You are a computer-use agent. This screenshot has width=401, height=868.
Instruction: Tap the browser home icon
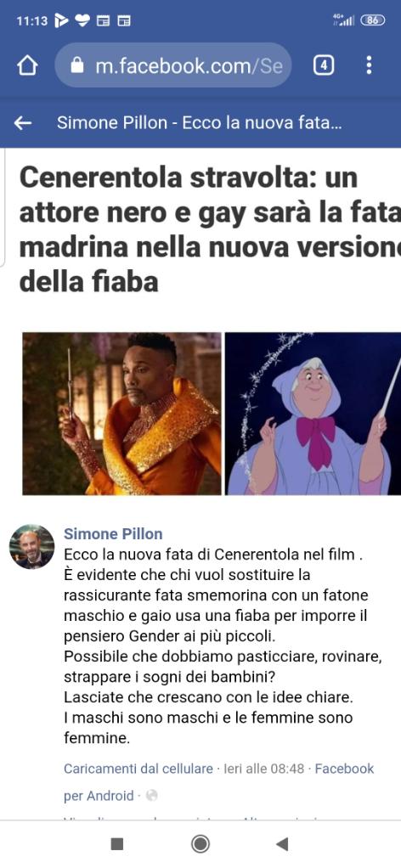coord(27,66)
